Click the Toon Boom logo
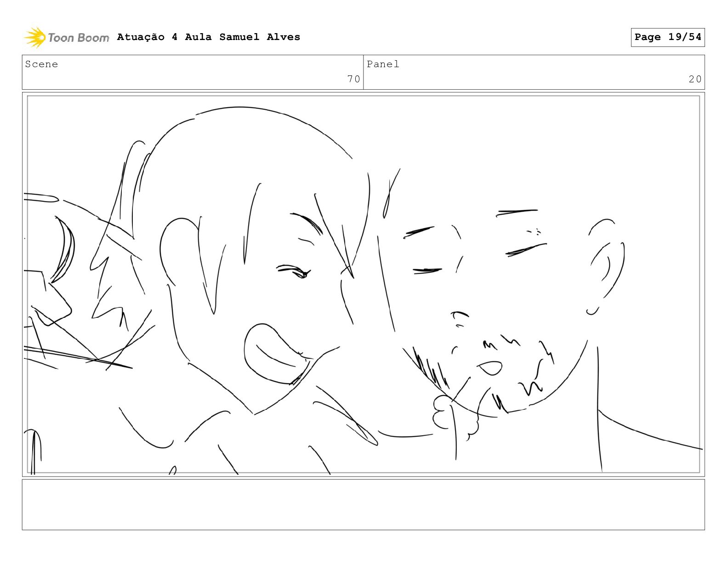 [67, 37]
